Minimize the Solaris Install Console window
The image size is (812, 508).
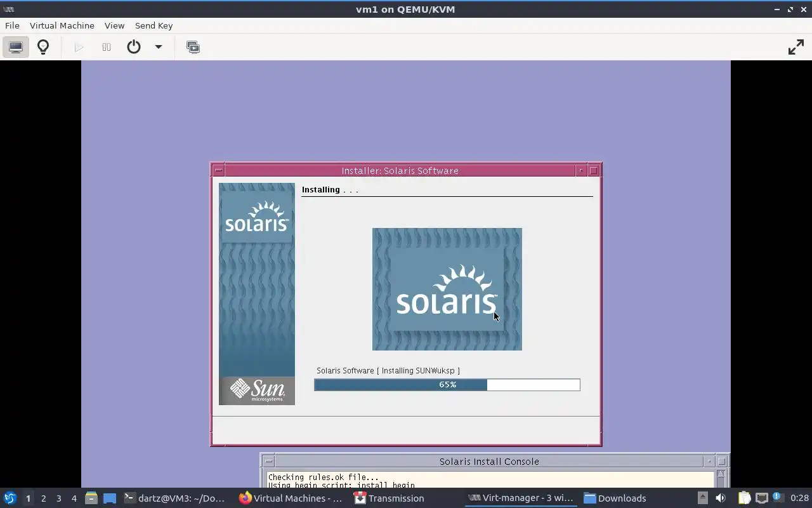(709, 462)
